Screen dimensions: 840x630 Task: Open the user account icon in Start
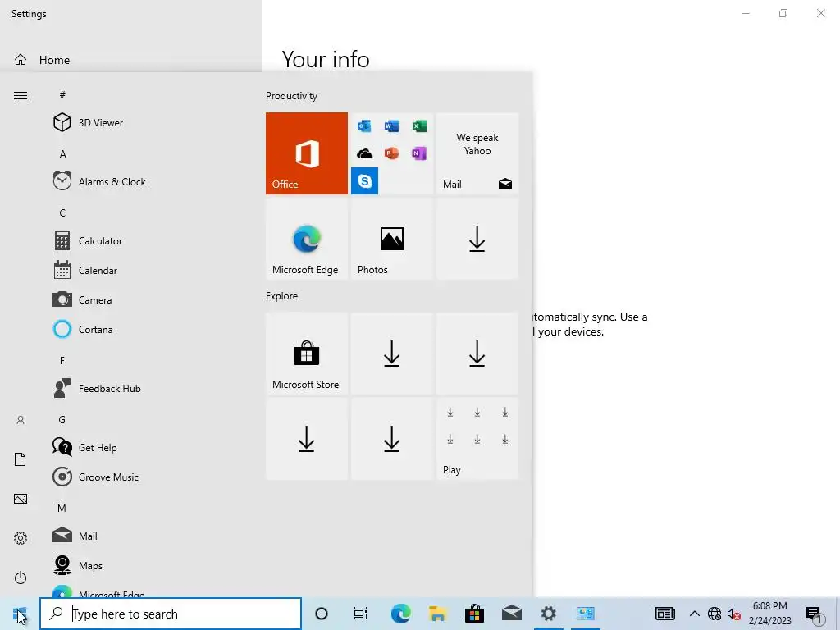click(x=21, y=420)
